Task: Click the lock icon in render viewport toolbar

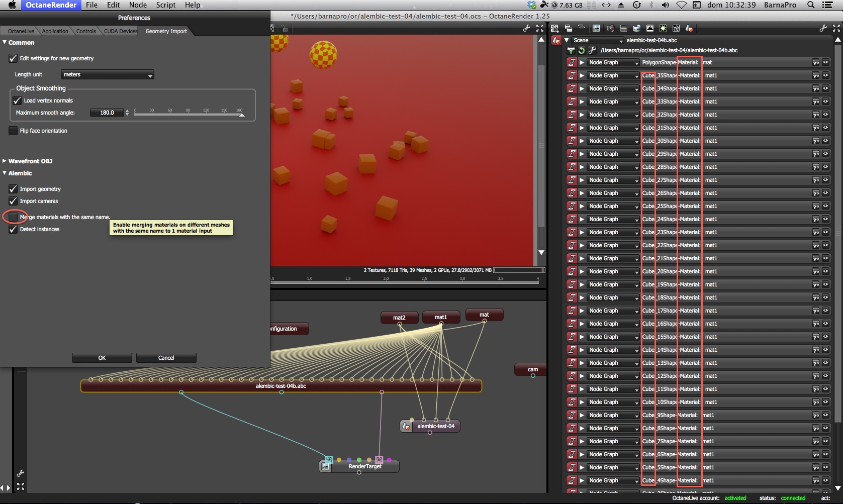Action: (x=285, y=29)
